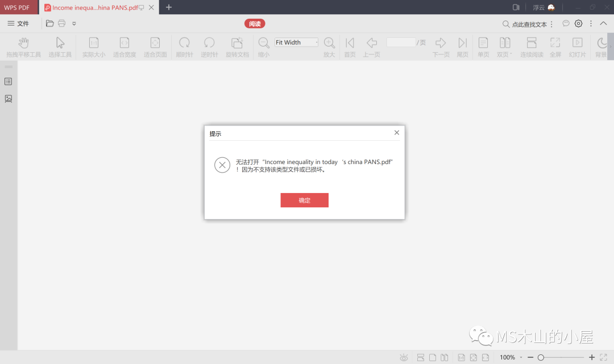Open more options vertical dots menu

591,23
